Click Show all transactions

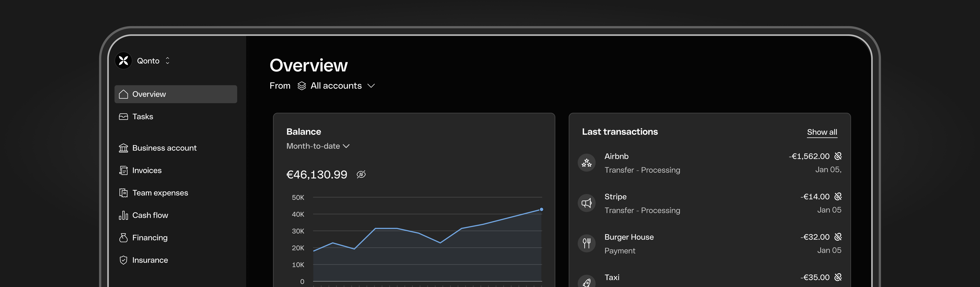[x=822, y=132]
